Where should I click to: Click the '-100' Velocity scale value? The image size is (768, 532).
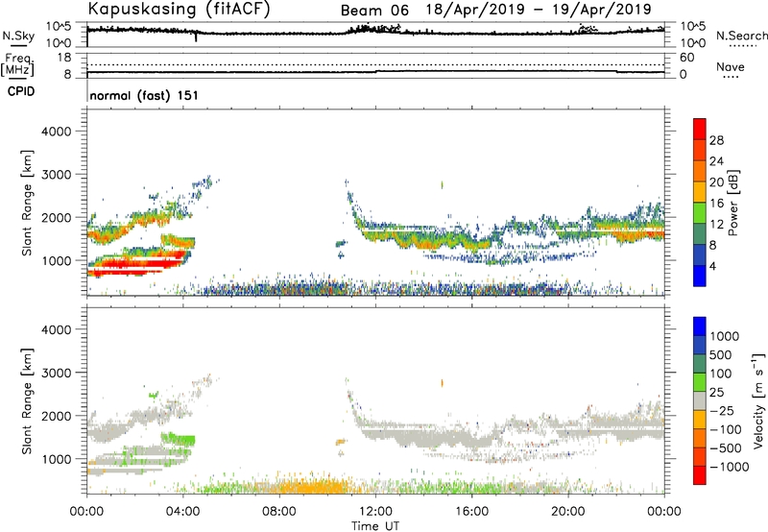(725, 429)
